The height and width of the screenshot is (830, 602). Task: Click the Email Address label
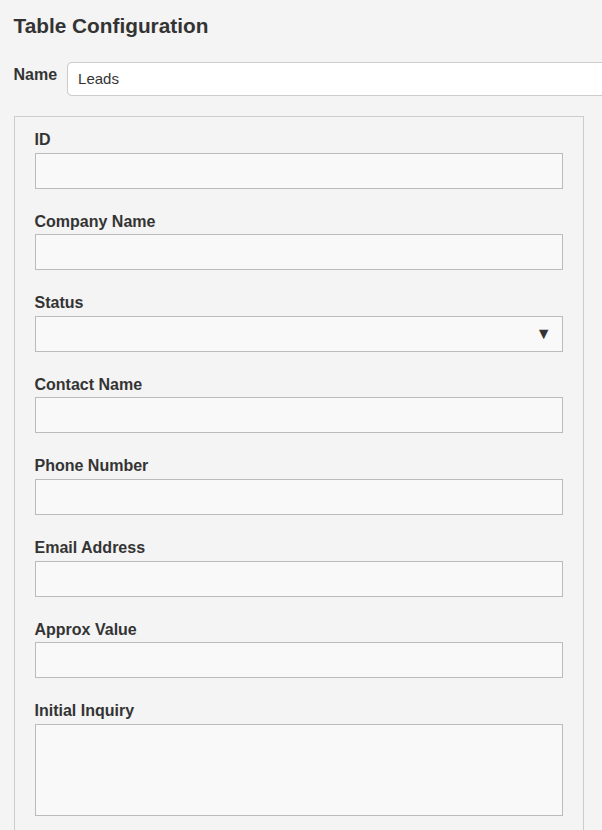click(90, 547)
